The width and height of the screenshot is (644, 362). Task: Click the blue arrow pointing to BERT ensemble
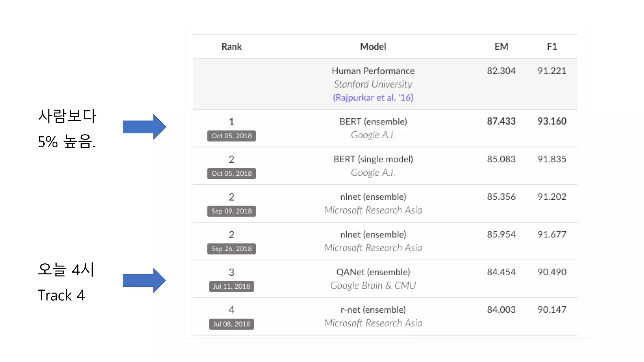click(144, 127)
